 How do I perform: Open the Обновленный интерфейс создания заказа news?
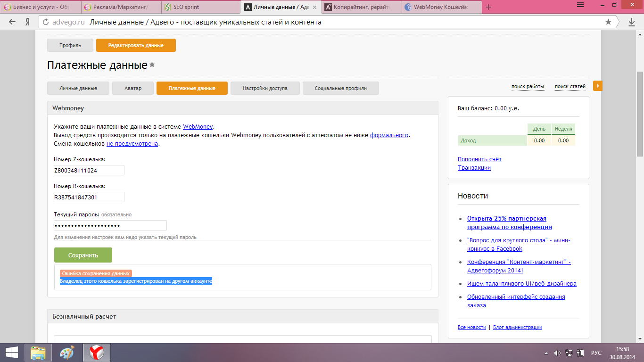click(516, 301)
